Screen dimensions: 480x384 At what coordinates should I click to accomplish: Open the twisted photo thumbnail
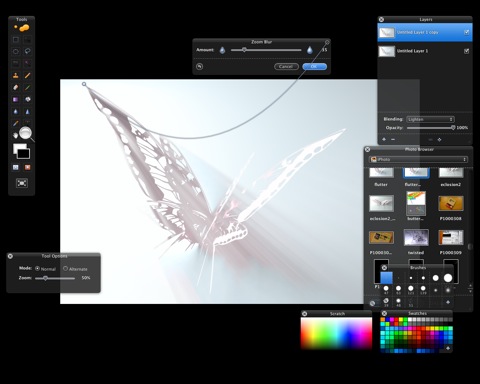pyautogui.click(x=416, y=237)
